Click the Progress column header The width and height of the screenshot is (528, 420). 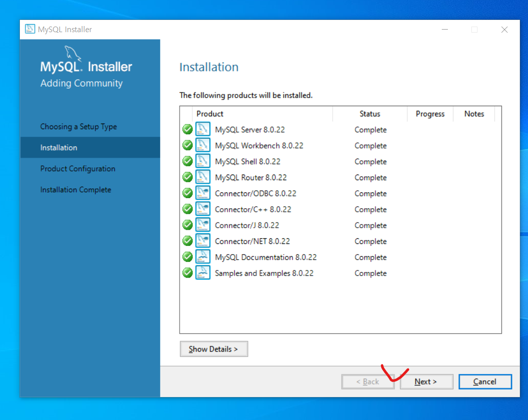point(430,114)
